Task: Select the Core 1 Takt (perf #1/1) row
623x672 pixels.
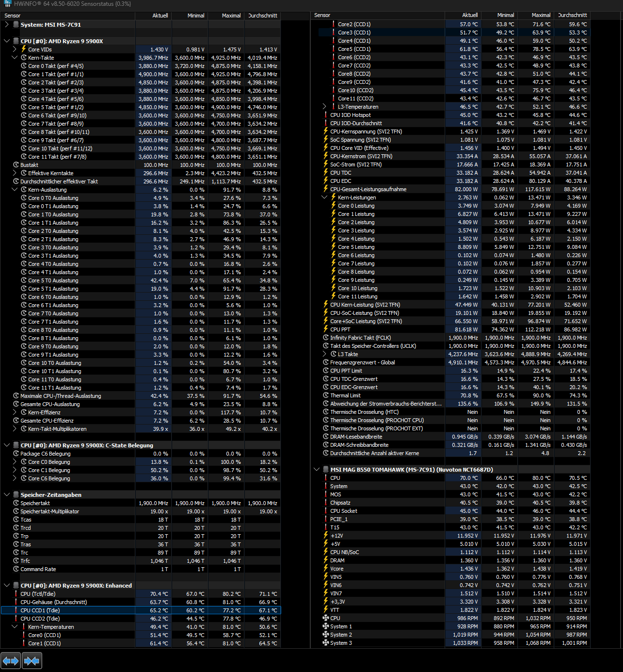Action: (141, 74)
